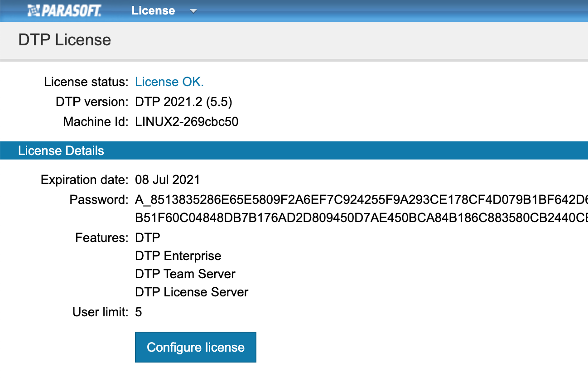
Task: Select Machine Id value LINUX2-269cbc50
Action: coord(187,122)
